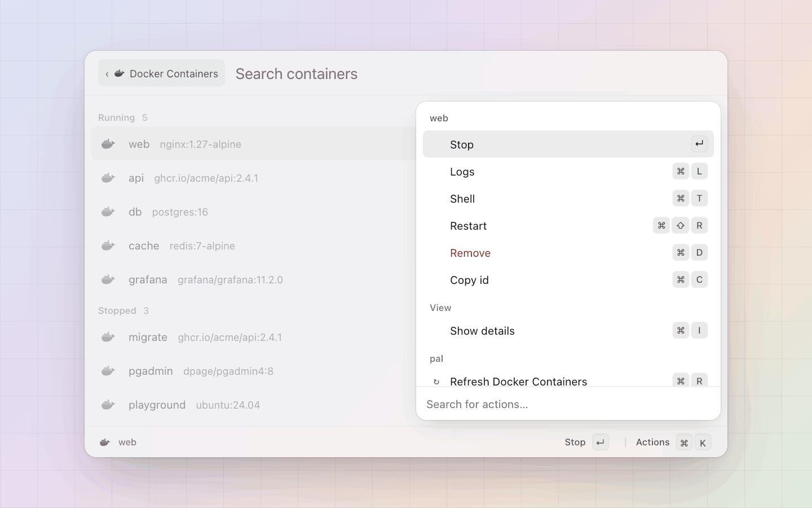Click the View section label in actions
812x508 pixels.
point(440,308)
